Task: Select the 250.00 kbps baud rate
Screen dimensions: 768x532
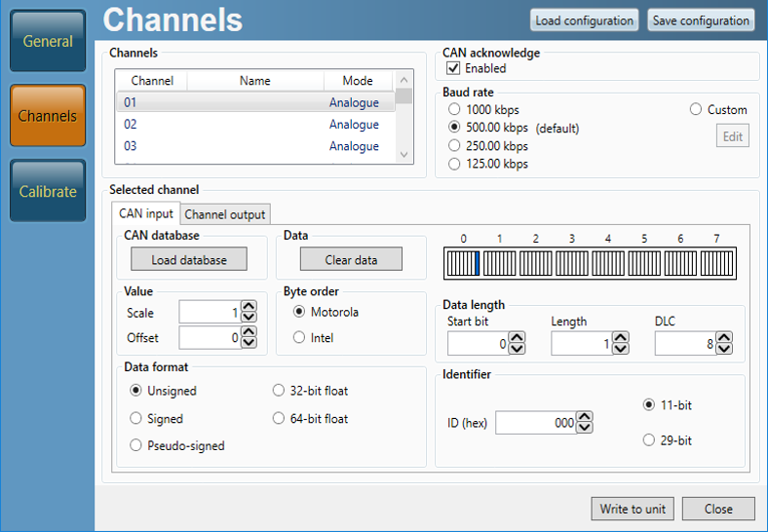Action: coord(454,145)
